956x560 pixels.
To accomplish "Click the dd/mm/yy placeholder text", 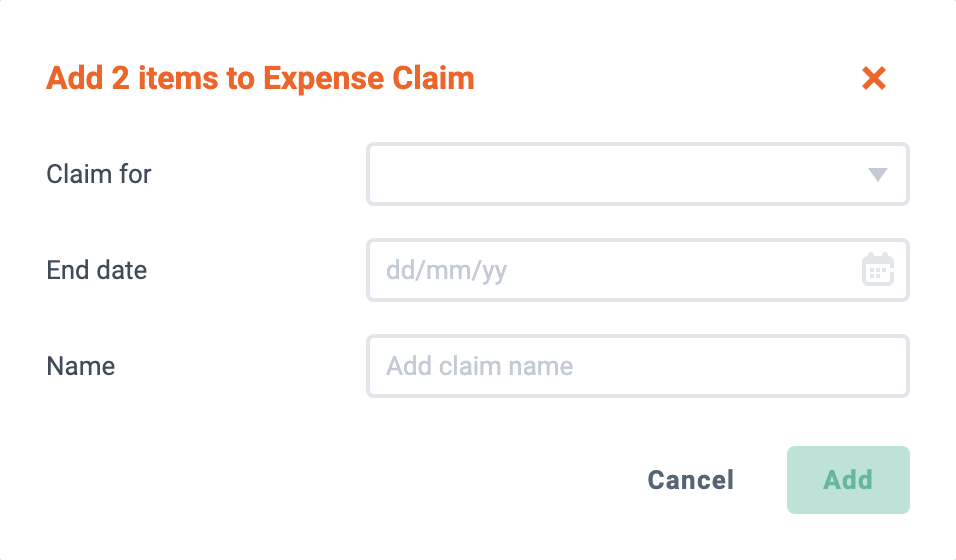I will click(x=446, y=270).
